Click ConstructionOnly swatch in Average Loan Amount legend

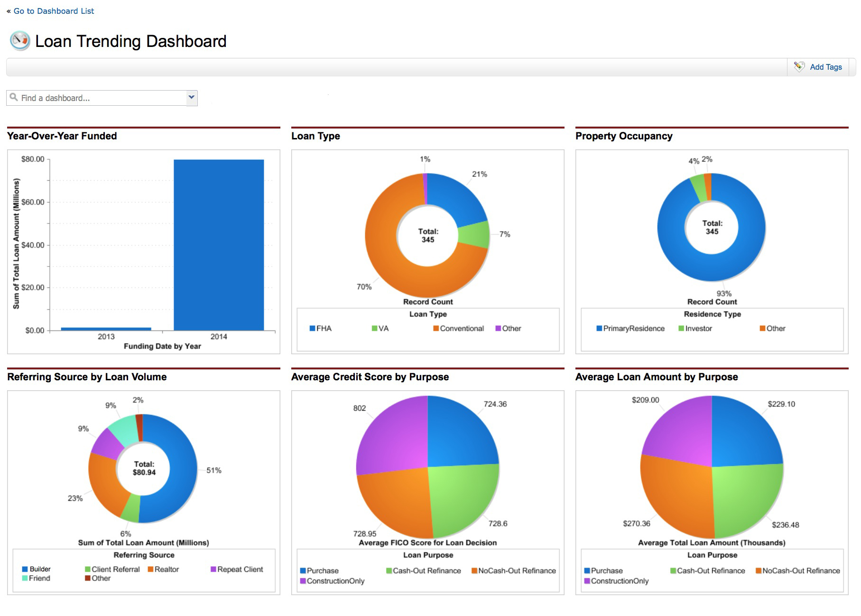(587, 581)
